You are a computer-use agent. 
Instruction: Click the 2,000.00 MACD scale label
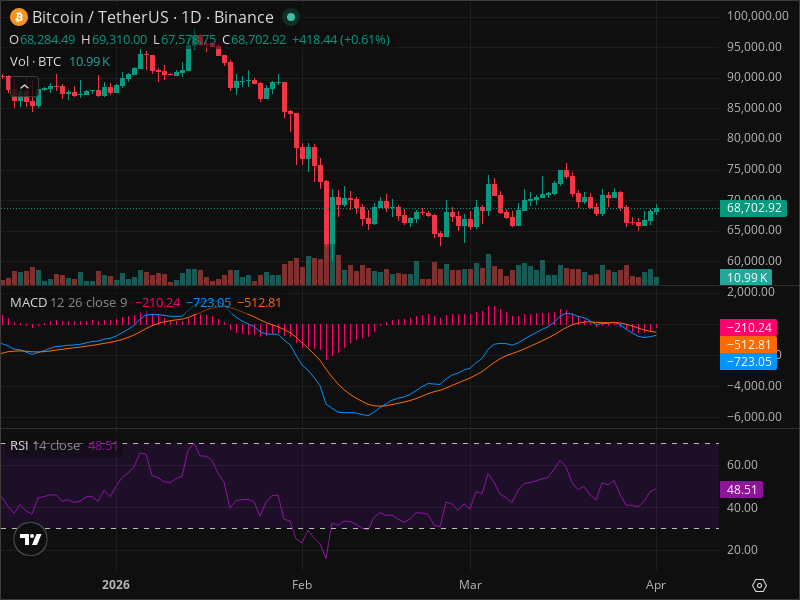click(x=753, y=292)
